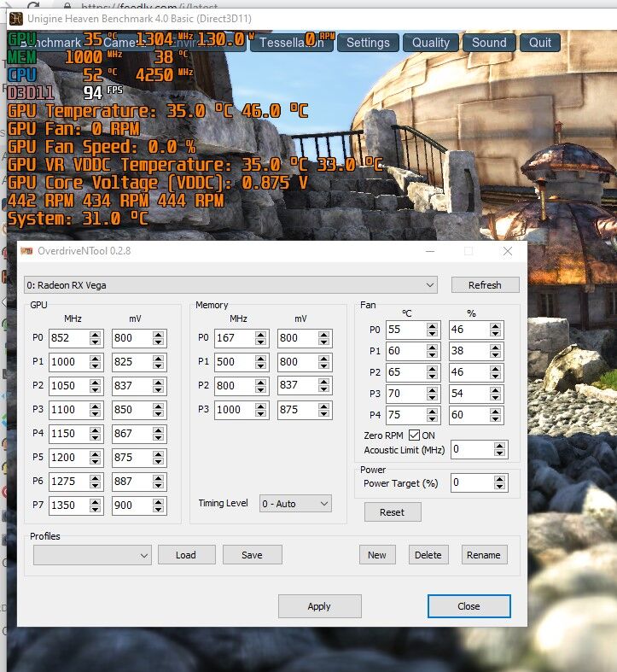Increase the Acoustic Limit MHz value
Viewport: 617px width, 672px height.
tap(499, 446)
